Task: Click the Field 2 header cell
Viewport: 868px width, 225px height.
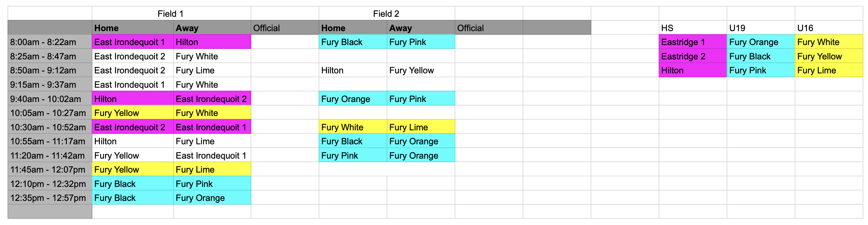Action: (387, 14)
